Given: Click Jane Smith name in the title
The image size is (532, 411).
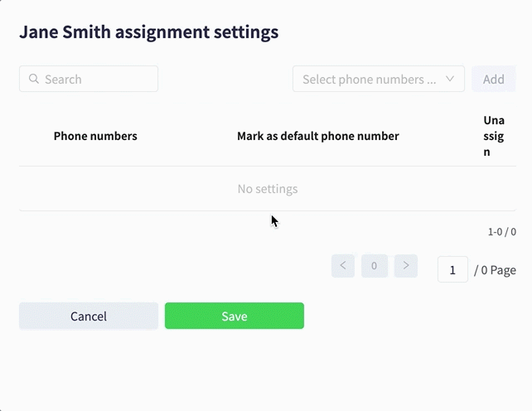Looking at the screenshot, I should point(65,32).
